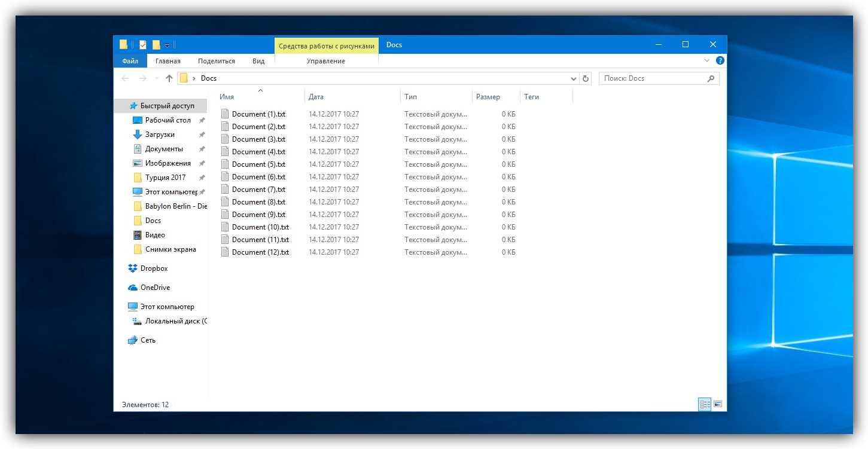
Task: Click the magnifier icon in search box
Action: coord(711,78)
